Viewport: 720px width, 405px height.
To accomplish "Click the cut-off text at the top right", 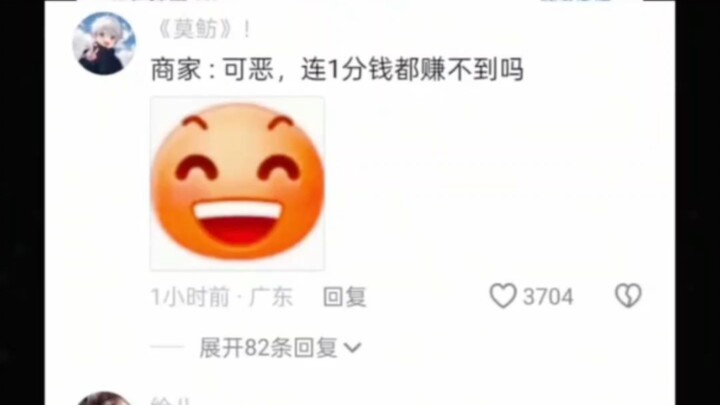I will point(577,1).
